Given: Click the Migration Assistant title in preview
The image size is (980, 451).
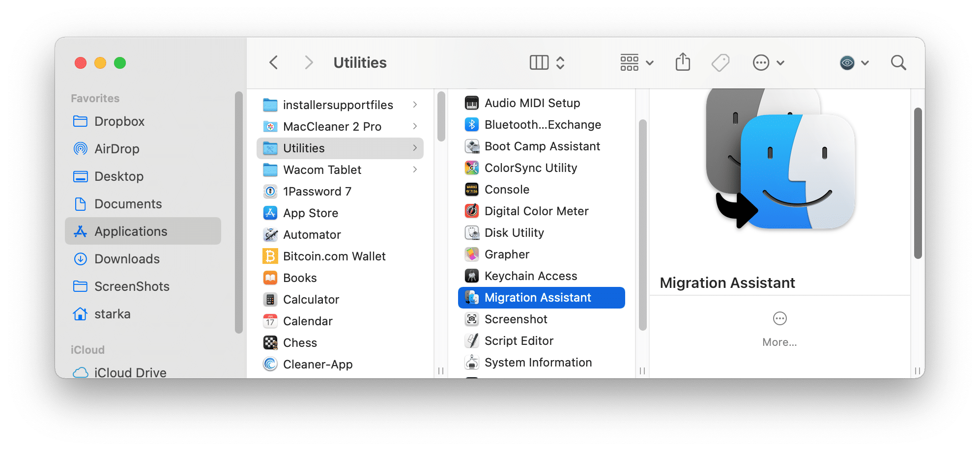Looking at the screenshot, I should pyautogui.click(x=727, y=283).
